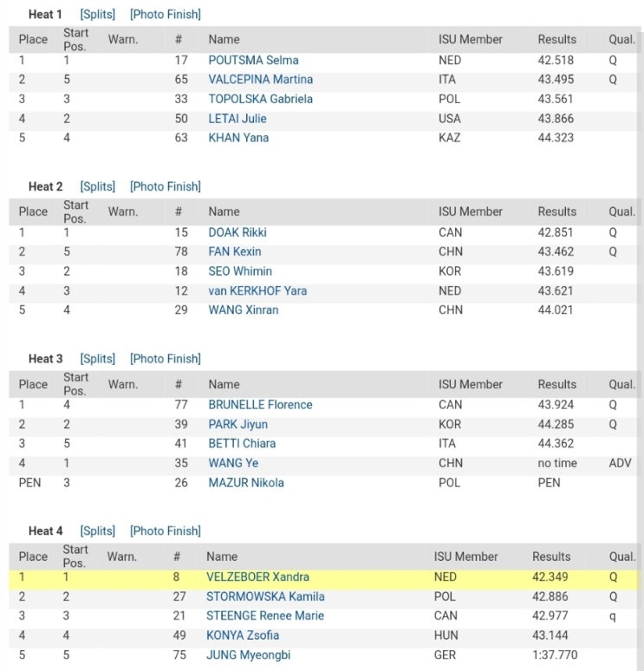Open Heat 4 Splits link
The width and height of the screenshot is (644, 671).
point(98,531)
